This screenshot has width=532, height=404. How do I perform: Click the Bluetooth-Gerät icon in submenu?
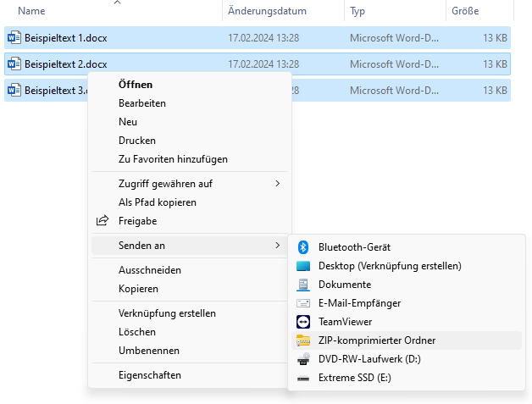point(303,247)
